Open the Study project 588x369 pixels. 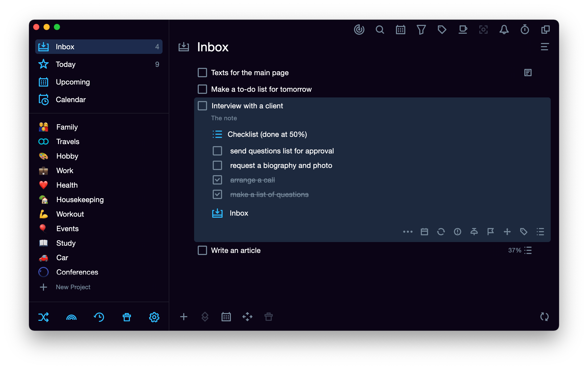pyautogui.click(x=99, y=243)
